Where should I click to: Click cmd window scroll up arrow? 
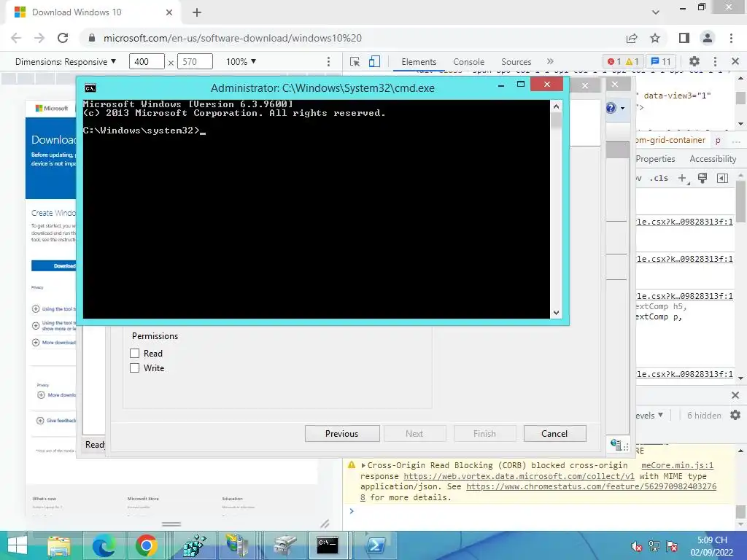coord(556,106)
